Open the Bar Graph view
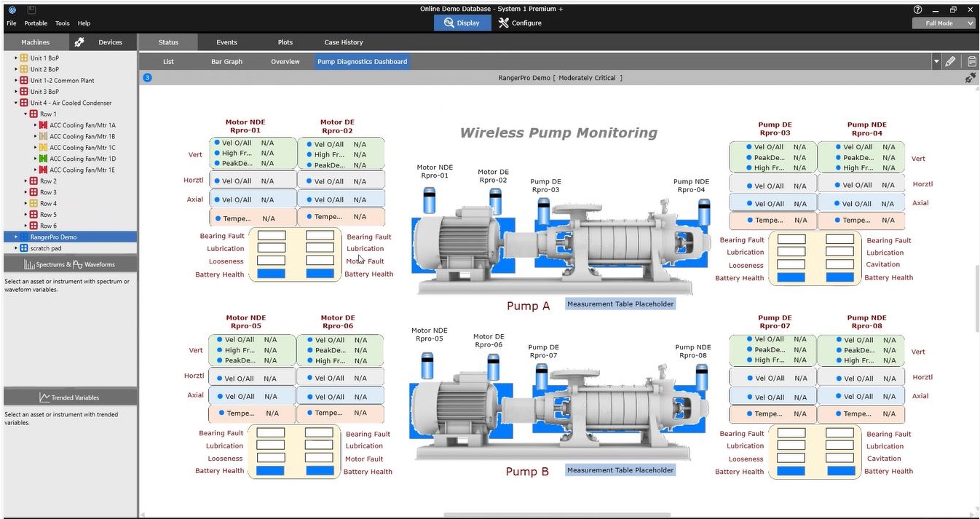This screenshot has height=519, width=980. click(x=226, y=62)
